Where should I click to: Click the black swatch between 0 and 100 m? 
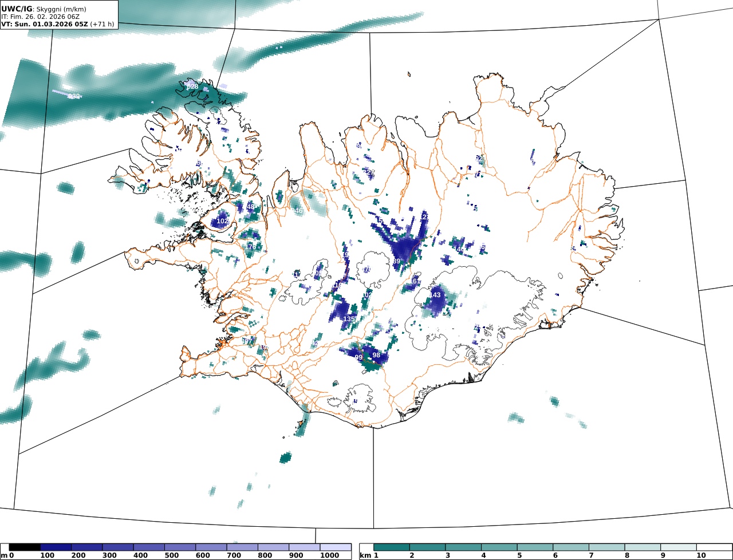click(25, 547)
